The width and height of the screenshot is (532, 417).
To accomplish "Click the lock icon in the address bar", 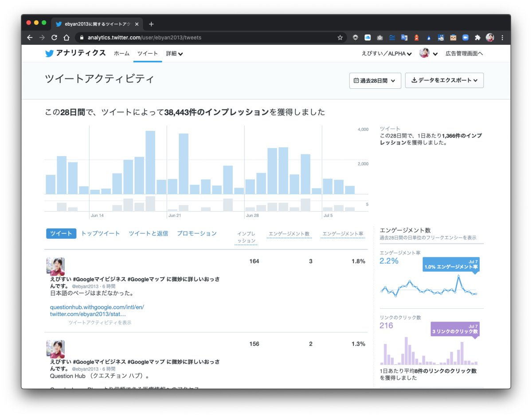I will pyautogui.click(x=81, y=38).
